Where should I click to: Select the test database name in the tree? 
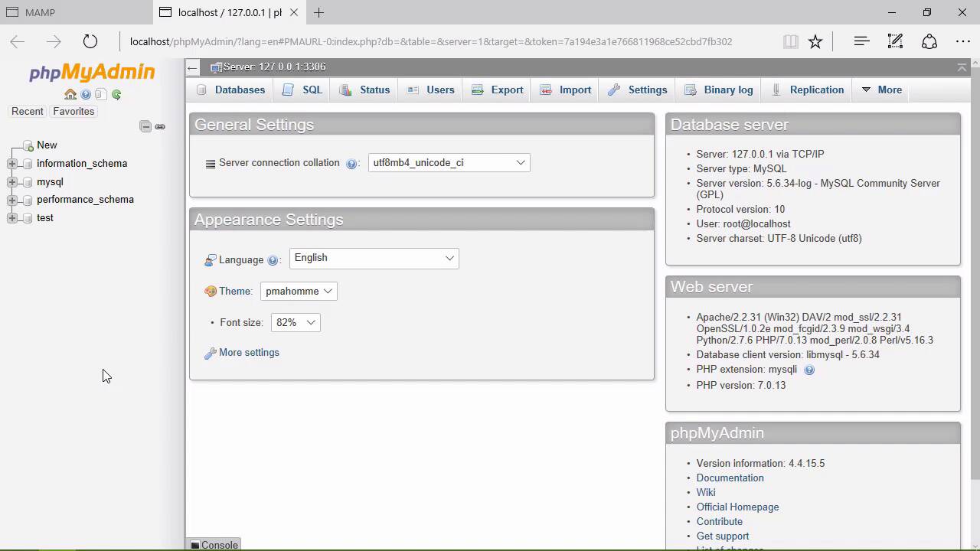point(45,218)
